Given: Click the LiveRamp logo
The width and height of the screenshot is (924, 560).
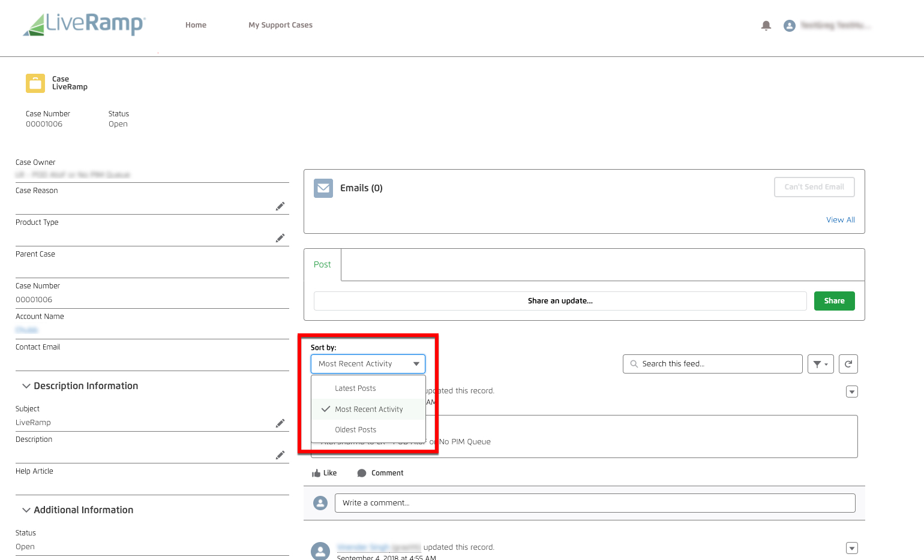Looking at the screenshot, I should pyautogui.click(x=84, y=25).
